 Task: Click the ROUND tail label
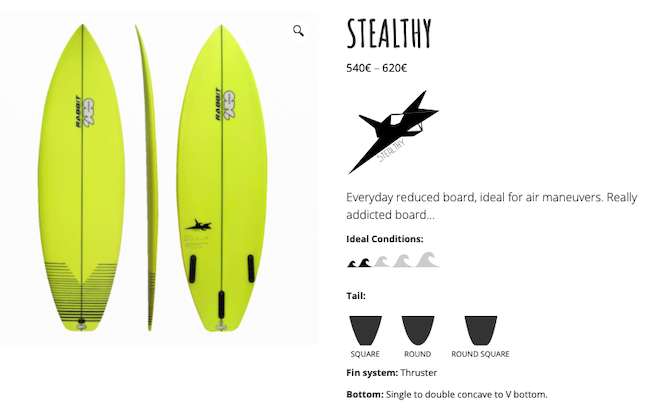click(417, 354)
